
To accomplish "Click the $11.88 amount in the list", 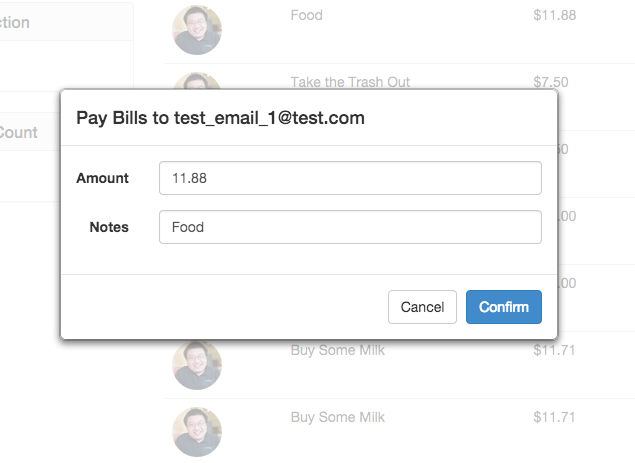I will coord(554,15).
